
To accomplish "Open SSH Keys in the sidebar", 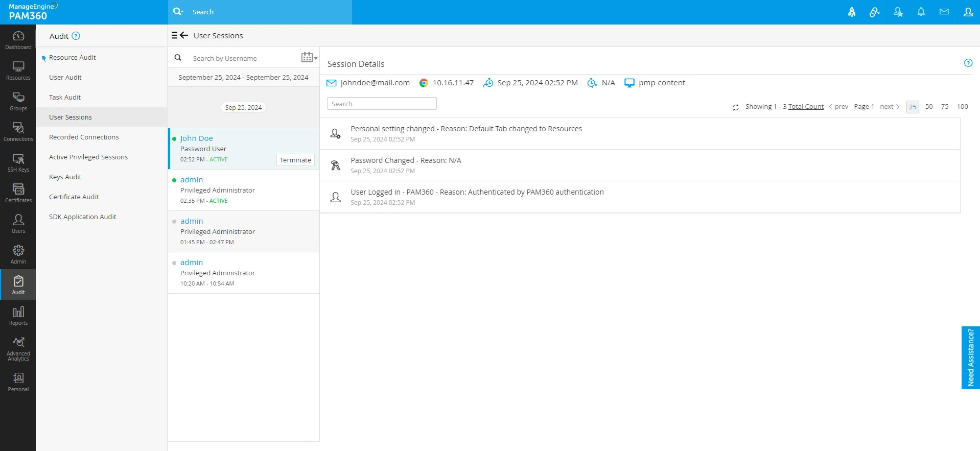I will pos(18,163).
